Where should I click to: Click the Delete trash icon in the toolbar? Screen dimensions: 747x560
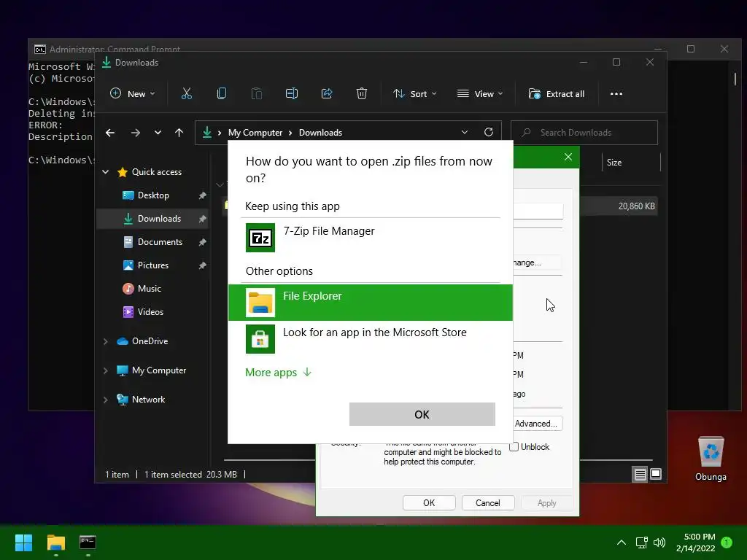[362, 94]
